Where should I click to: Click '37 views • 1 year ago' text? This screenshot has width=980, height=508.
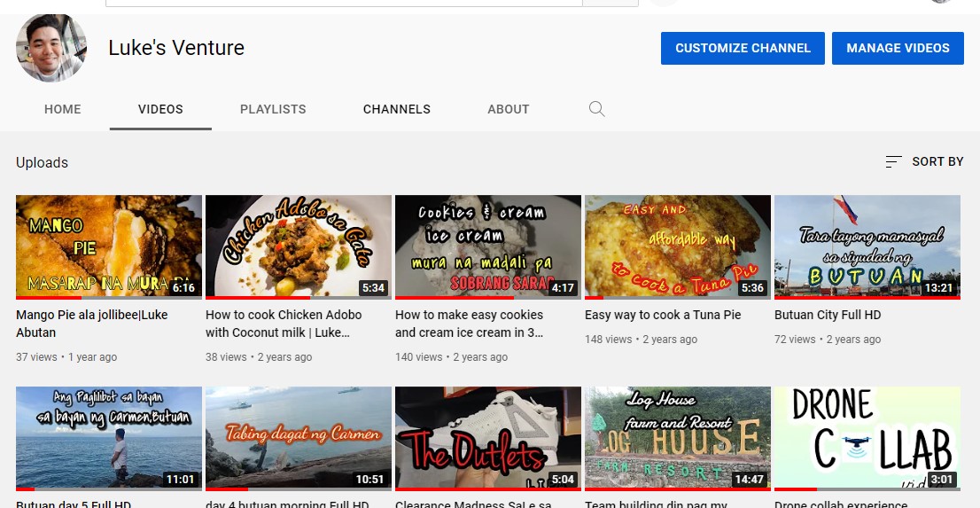pyautogui.click(x=66, y=357)
